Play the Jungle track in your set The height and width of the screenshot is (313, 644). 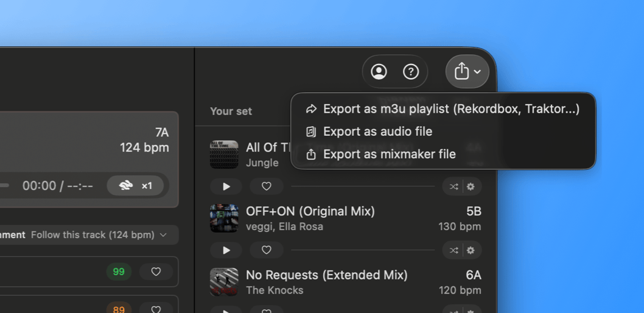226,186
